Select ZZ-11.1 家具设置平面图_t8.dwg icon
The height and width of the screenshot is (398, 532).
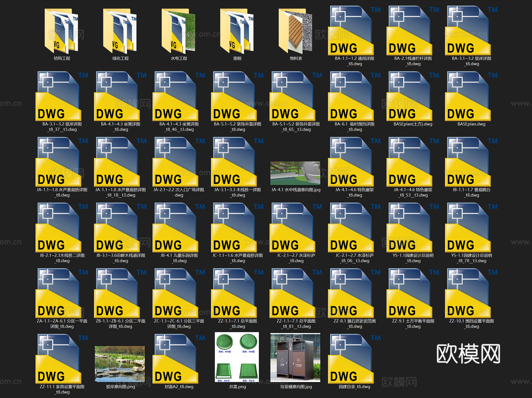pos(61,358)
